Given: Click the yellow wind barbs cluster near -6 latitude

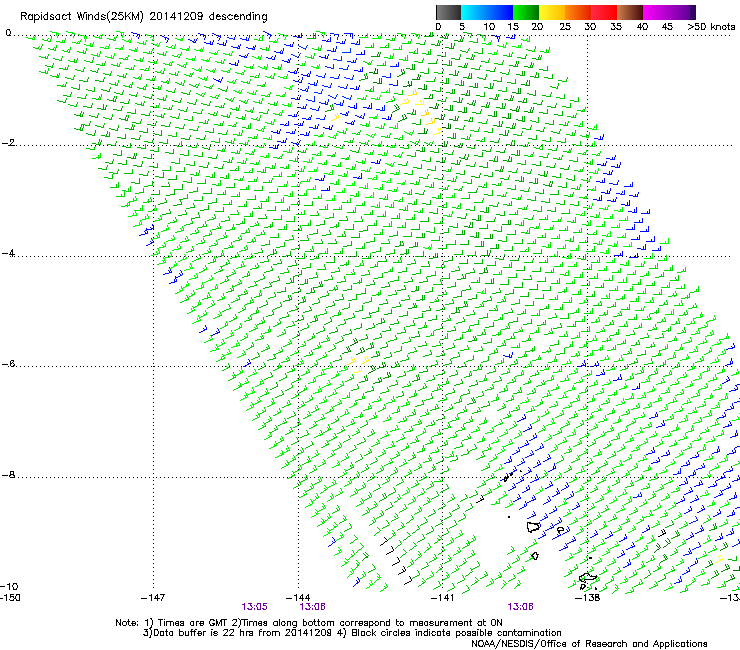Looking at the screenshot, I should click(x=359, y=364).
